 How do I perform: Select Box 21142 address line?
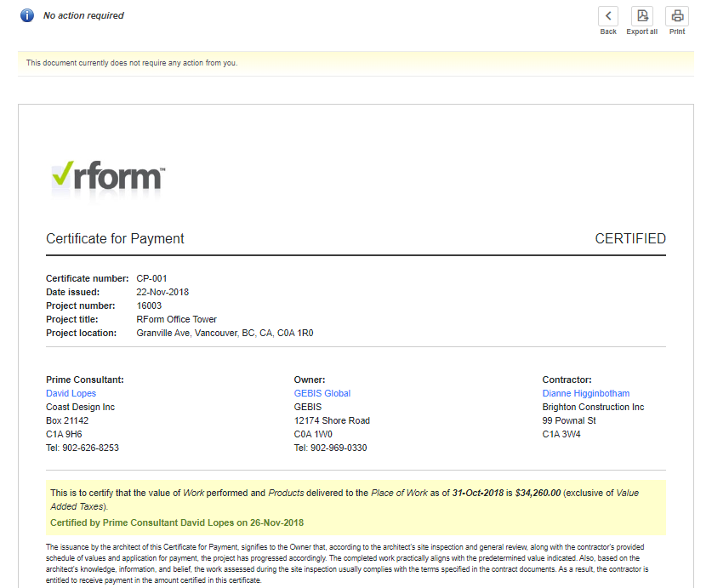[x=67, y=420]
